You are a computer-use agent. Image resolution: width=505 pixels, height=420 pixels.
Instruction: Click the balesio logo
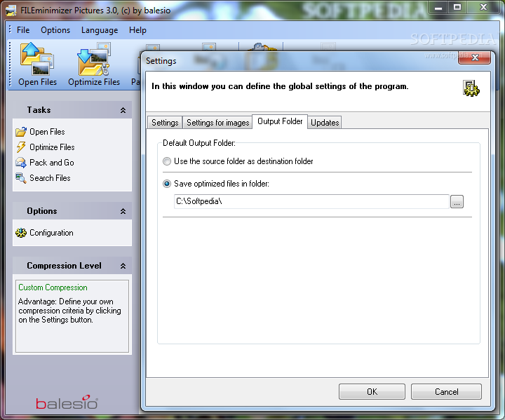coord(67,402)
